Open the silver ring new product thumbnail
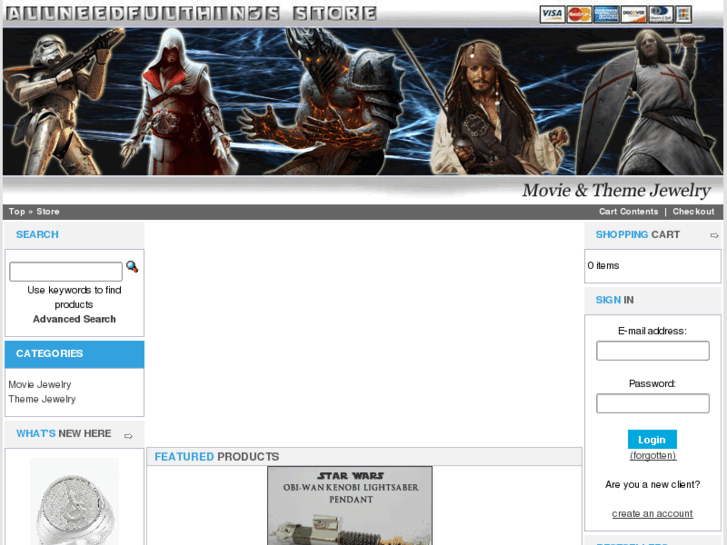Screen dimensions: 727x545 click(75, 501)
